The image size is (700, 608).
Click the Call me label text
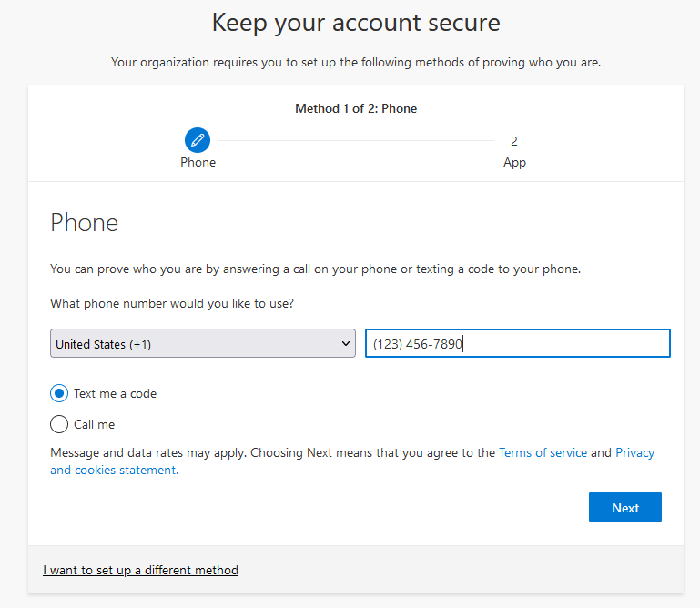click(94, 424)
